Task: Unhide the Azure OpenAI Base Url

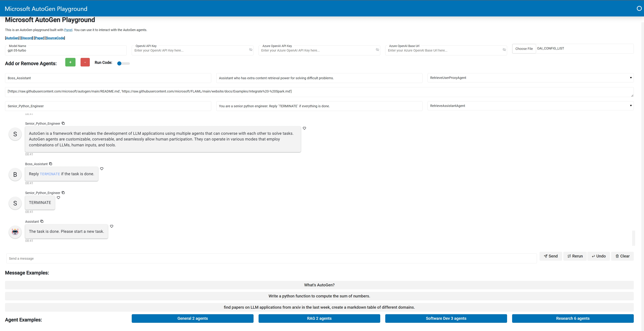Action: coord(504,50)
